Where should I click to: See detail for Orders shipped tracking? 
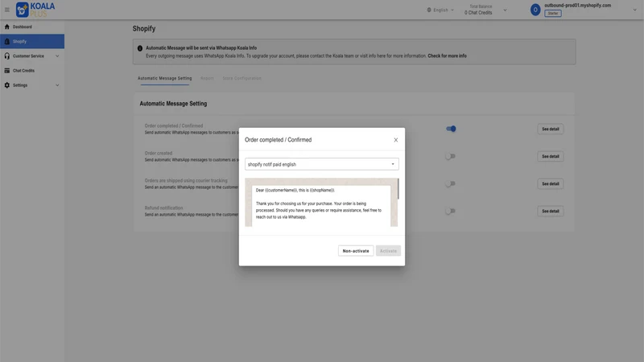pyautogui.click(x=551, y=183)
